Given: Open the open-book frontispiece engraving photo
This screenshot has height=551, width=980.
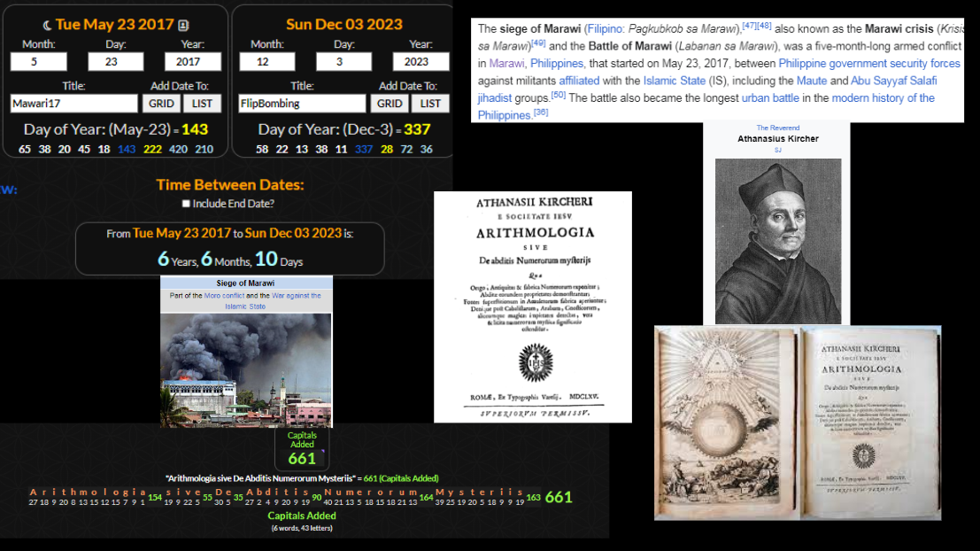Looking at the screenshot, I should [x=725, y=423].
